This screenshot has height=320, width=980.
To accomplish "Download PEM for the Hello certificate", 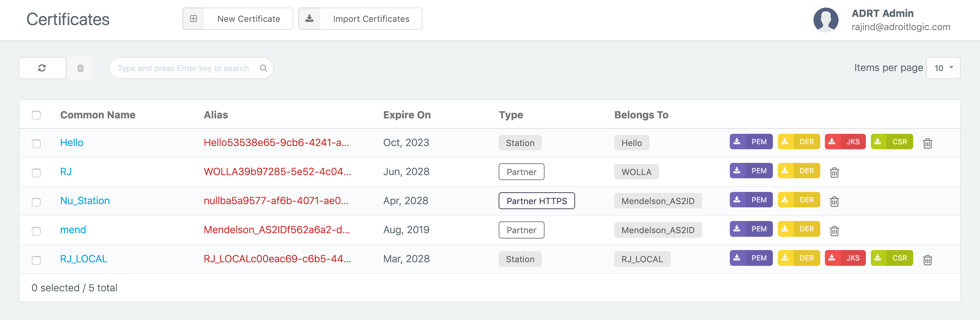I will (751, 142).
